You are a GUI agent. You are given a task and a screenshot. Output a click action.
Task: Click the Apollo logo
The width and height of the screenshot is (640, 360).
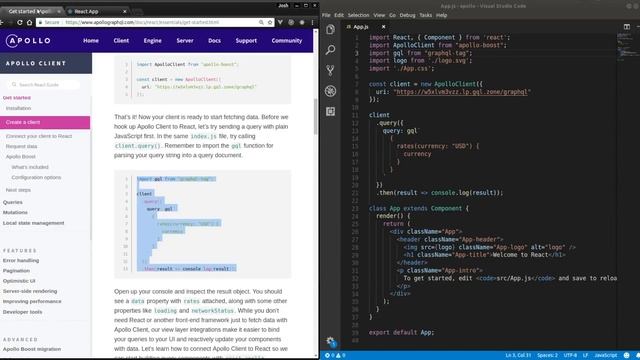(x=28, y=40)
